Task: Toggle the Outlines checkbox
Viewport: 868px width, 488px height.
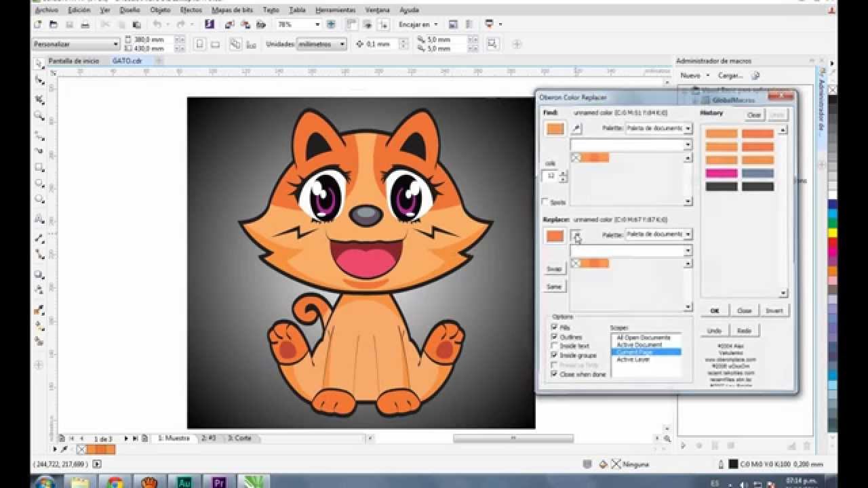Action: pyautogui.click(x=555, y=337)
